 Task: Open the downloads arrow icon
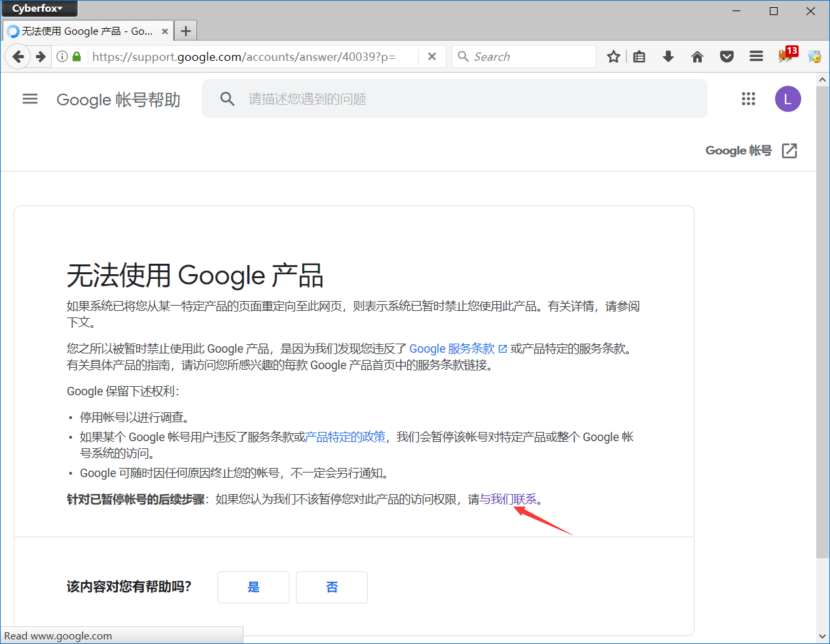tap(668, 57)
